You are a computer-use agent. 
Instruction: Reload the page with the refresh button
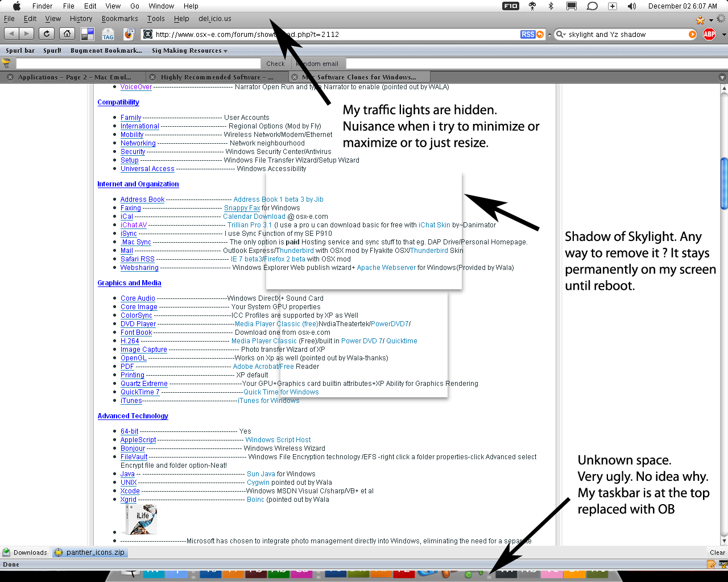(x=47, y=34)
